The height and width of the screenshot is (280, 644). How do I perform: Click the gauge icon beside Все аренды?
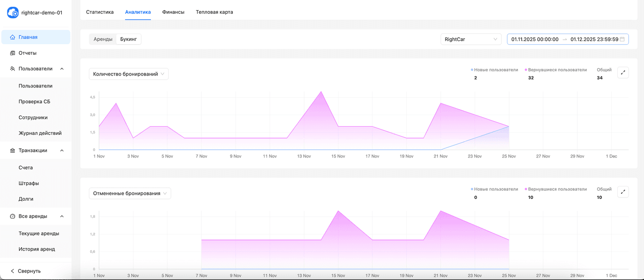point(12,216)
